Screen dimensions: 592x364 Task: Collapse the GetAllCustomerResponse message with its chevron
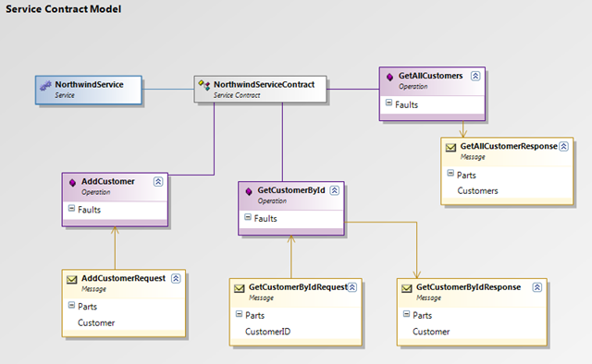click(563, 146)
